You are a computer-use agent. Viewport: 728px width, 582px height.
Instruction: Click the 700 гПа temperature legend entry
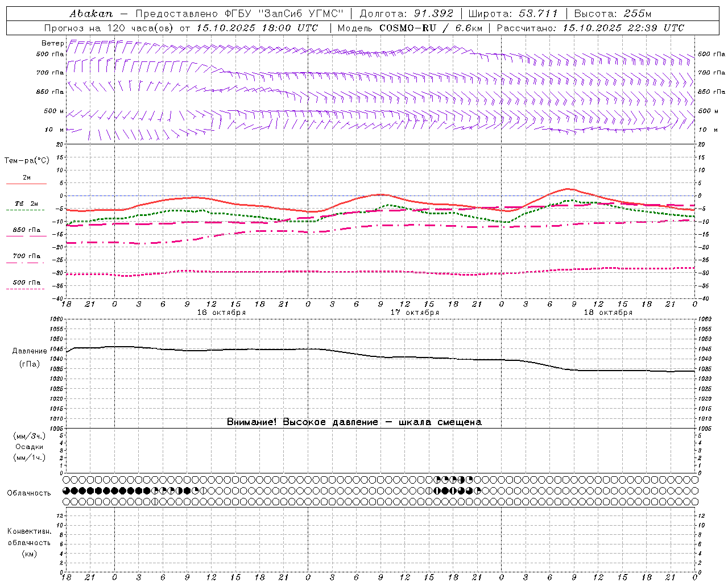click(x=27, y=256)
